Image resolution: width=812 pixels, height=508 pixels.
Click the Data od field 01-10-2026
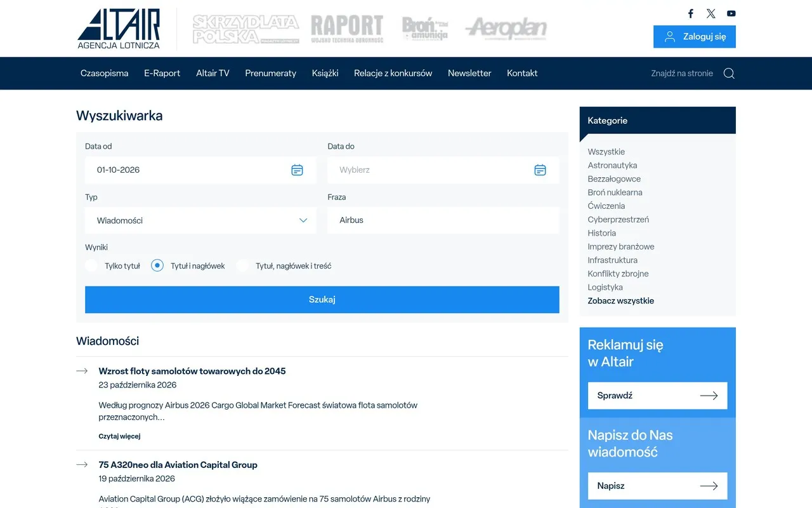coord(200,170)
